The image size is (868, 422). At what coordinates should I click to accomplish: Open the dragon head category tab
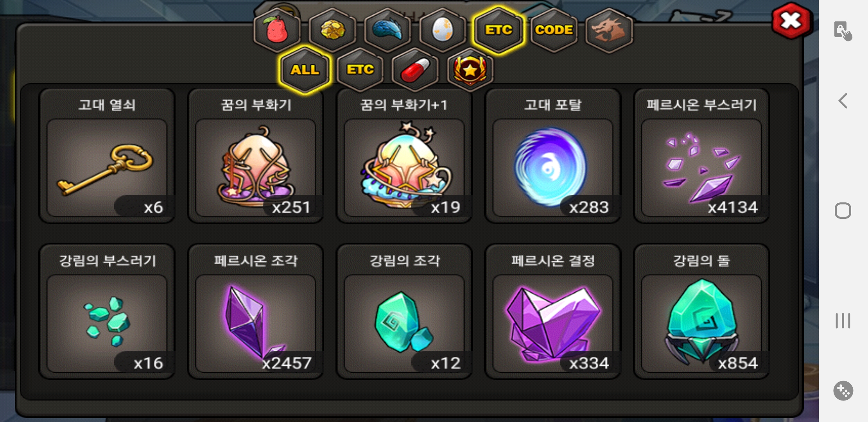pos(609,30)
